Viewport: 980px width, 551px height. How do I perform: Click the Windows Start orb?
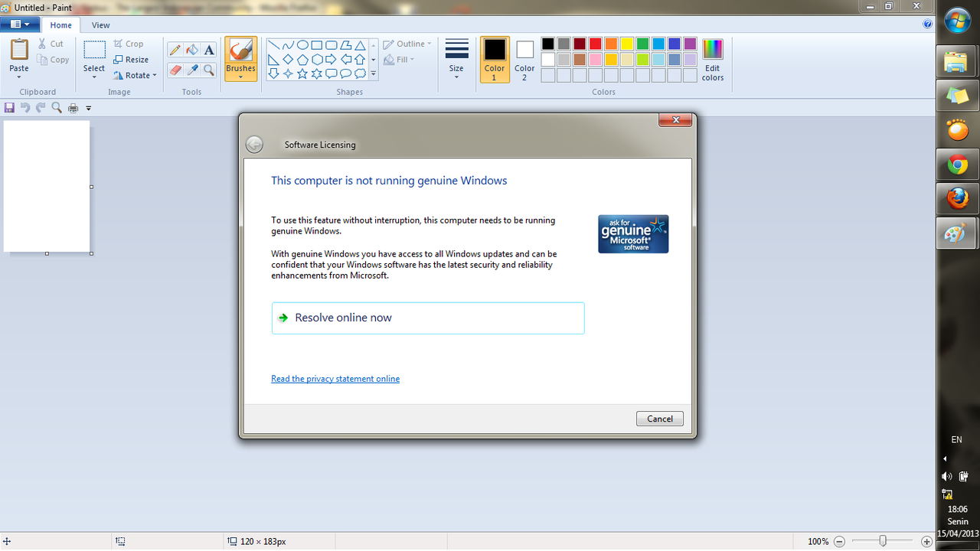(958, 20)
